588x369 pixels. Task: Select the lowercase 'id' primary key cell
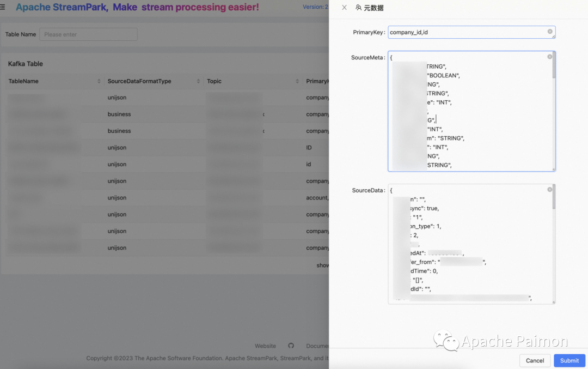pos(308,164)
